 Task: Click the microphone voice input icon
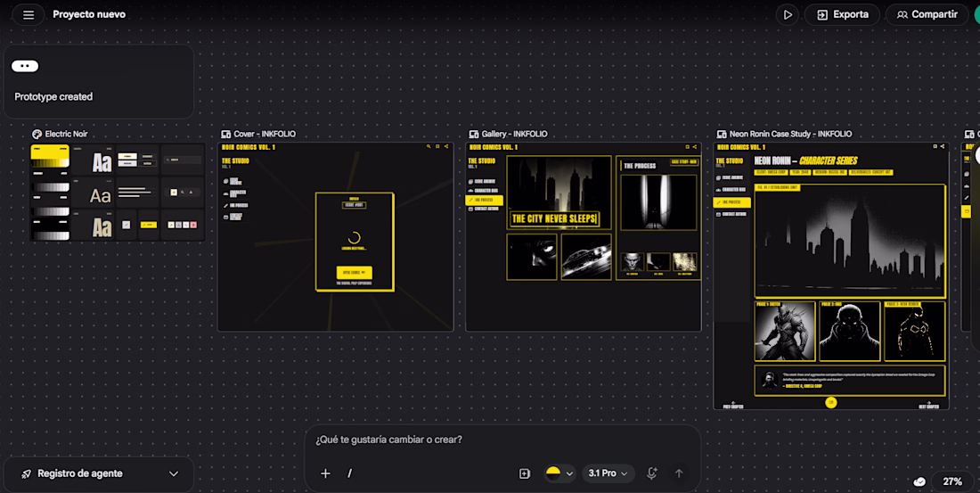[x=652, y=473]
